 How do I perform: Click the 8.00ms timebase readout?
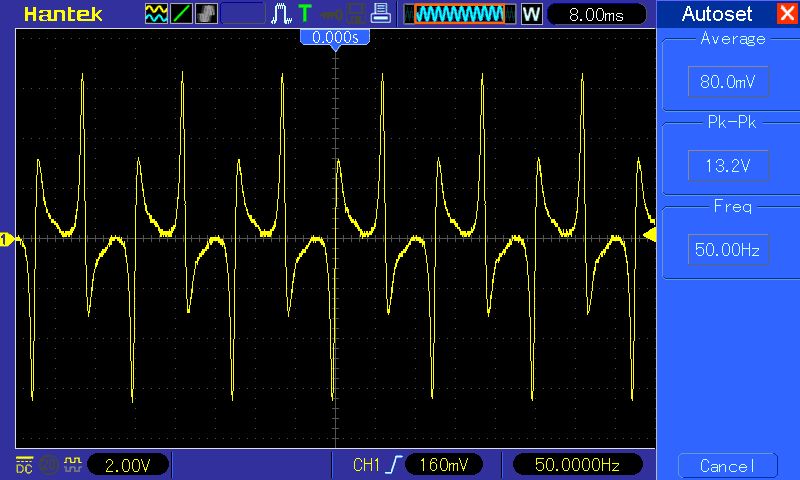coord(596,14)
